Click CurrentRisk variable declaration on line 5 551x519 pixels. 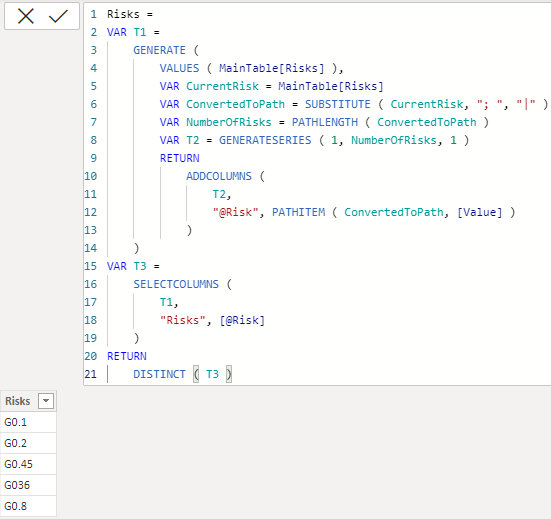click(222, 86)
